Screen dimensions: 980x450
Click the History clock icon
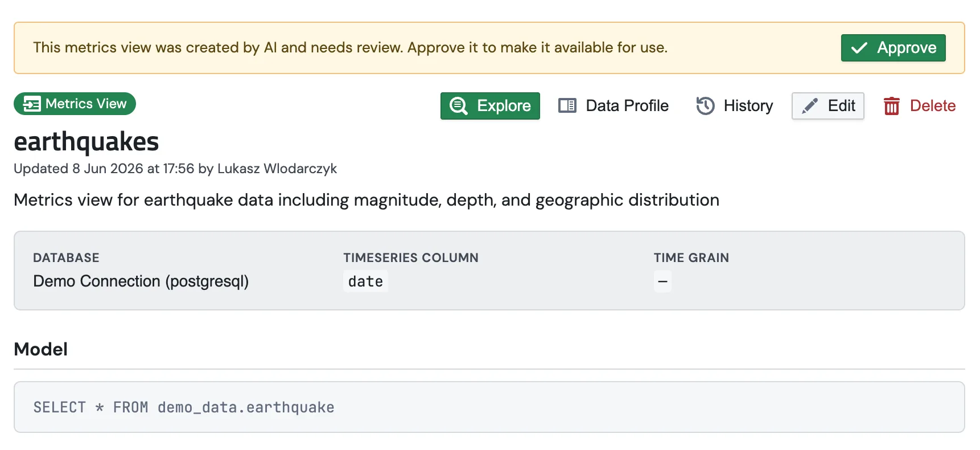click(x=705, y=106)
